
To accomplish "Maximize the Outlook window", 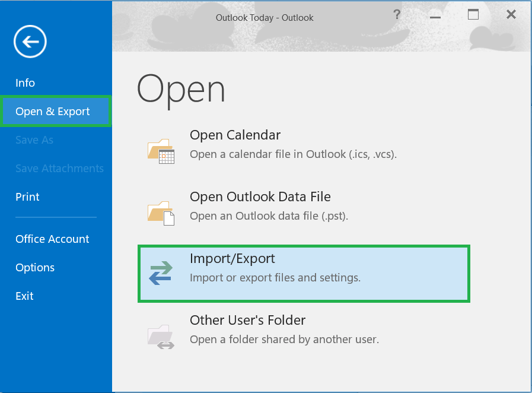I will [x=473, y=14].
